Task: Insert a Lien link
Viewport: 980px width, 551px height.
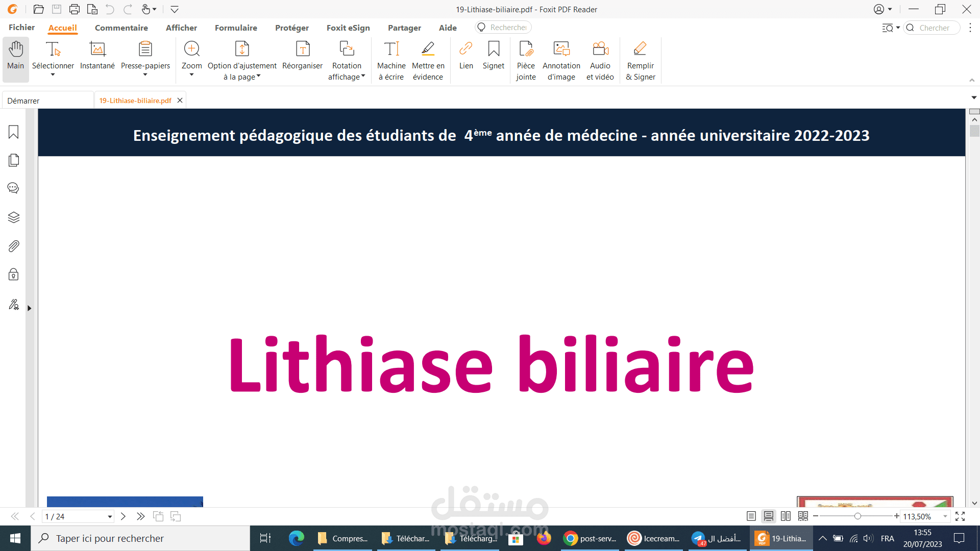Action: coord(466,56)
